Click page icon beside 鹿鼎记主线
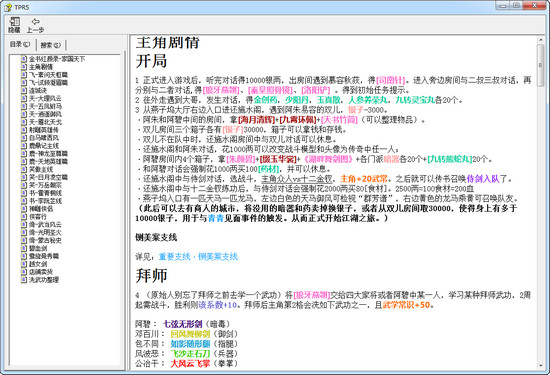The height and width of the screenshot is (375, 550). [24, 146]
